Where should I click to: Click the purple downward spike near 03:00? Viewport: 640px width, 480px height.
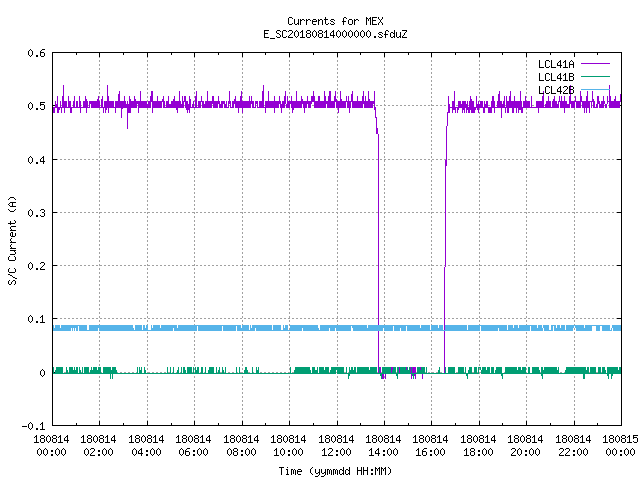click(127, 119)
